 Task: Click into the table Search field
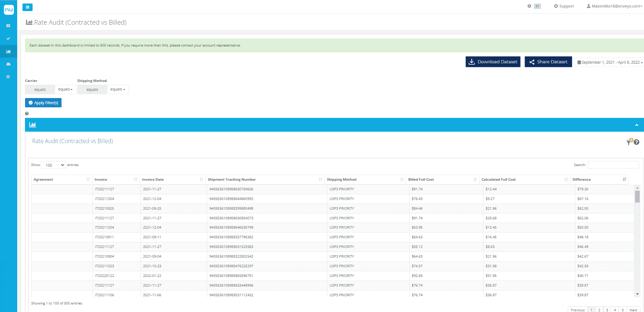(613, 165)
